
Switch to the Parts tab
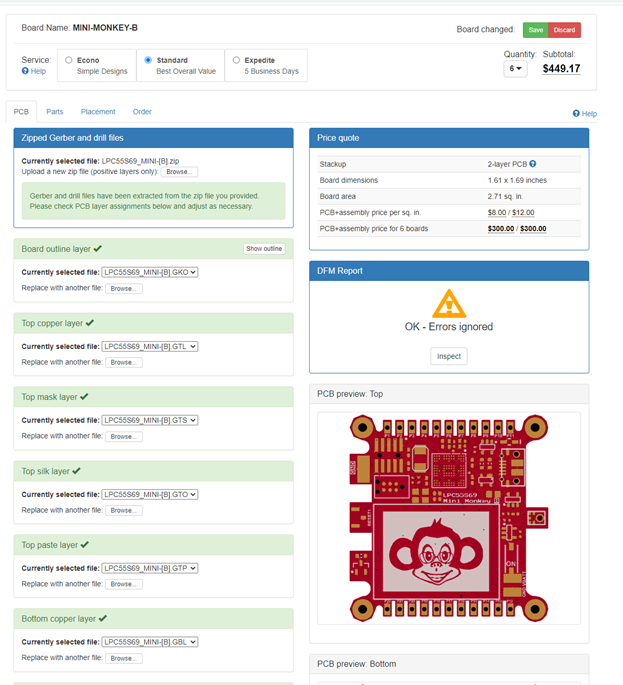tap(55, 112)
